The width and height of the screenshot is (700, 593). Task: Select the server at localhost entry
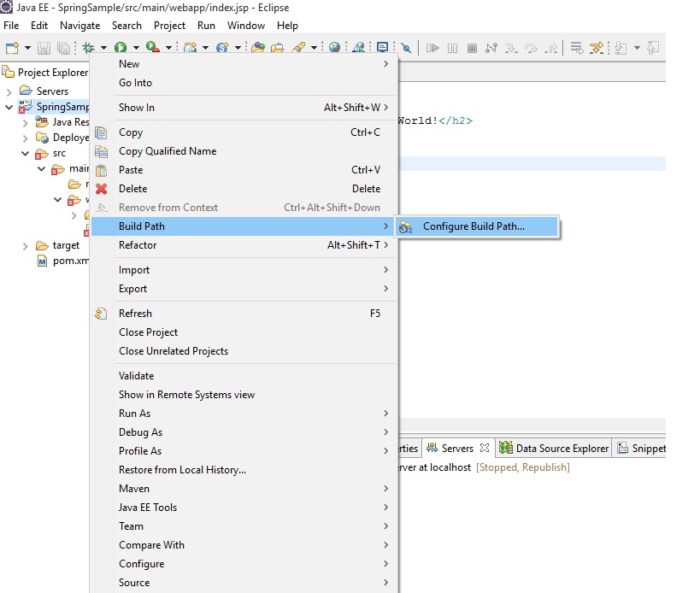(484, 467)
